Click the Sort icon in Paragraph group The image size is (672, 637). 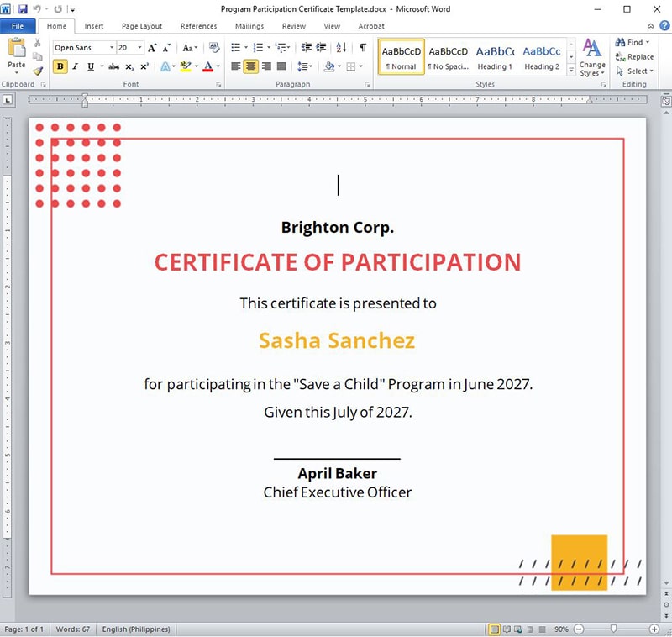click(344, 48)
